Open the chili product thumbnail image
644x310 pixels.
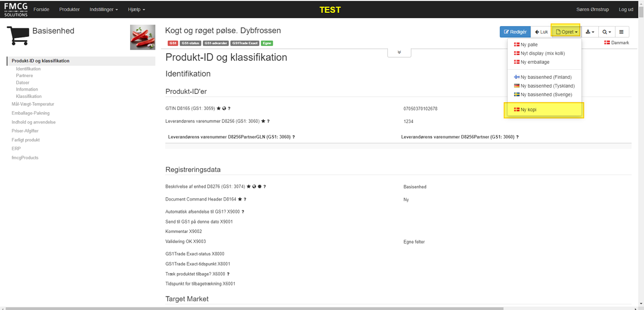tap(143, 37)
